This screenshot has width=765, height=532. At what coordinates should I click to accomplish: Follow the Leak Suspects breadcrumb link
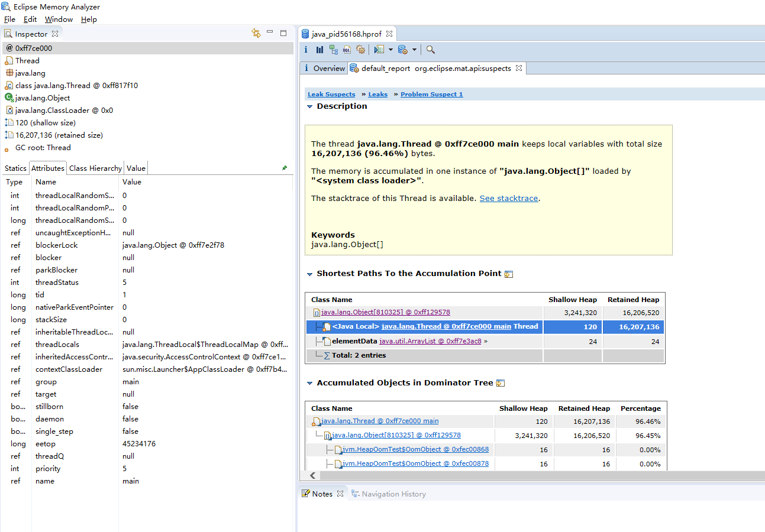point(331,95)
